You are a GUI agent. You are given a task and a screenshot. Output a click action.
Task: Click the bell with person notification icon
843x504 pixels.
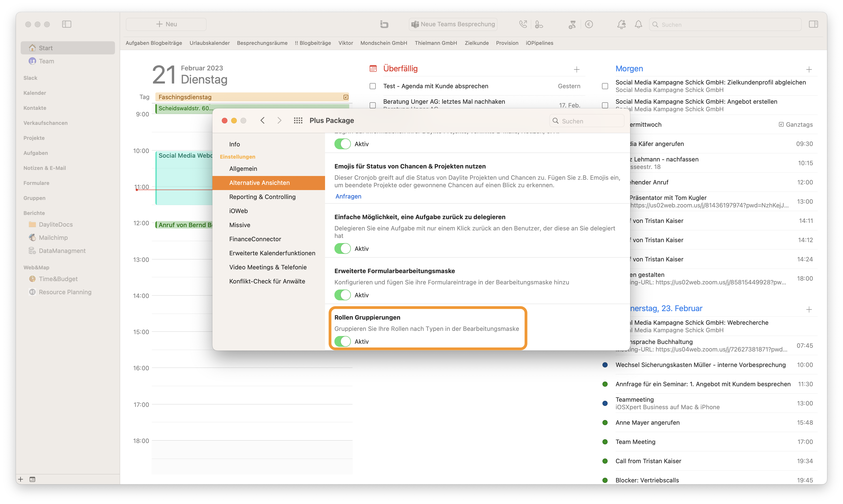(x=621, y=24)
